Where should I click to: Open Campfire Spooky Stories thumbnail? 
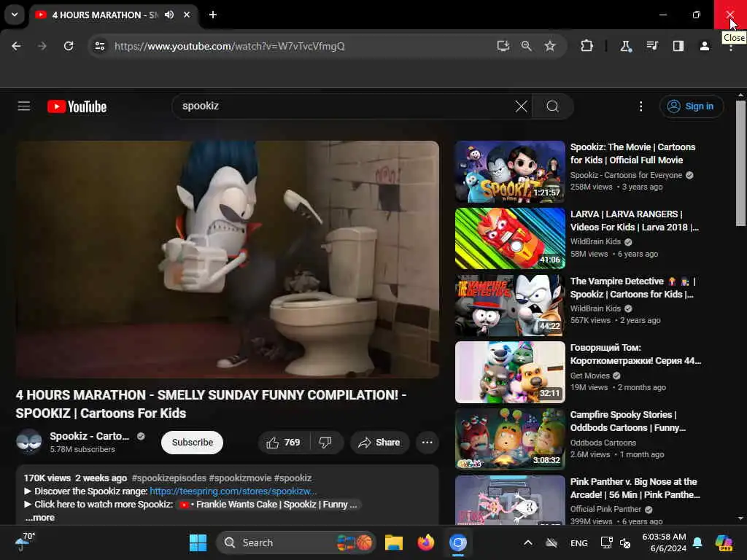[x=510, y=439]
